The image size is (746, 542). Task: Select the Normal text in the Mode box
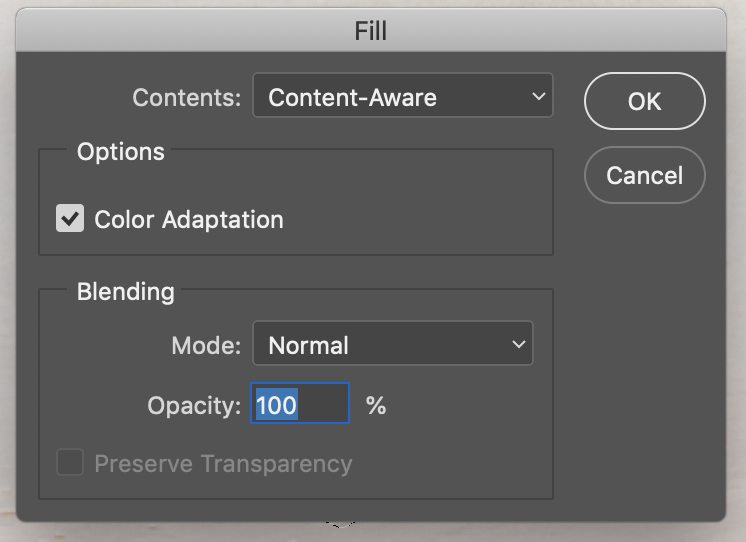click(309, 346)
